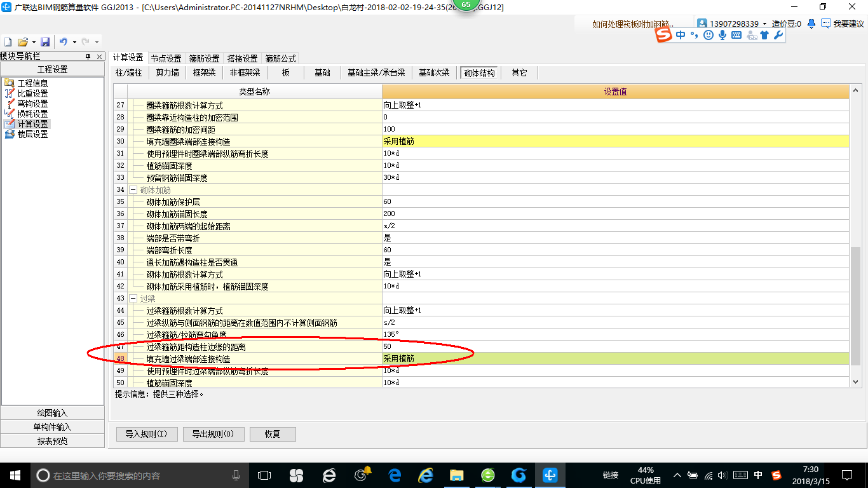Click the notification bell icon
Image resolution: width=868 pixels, height=488 pixels.
[x=811, y=24]
